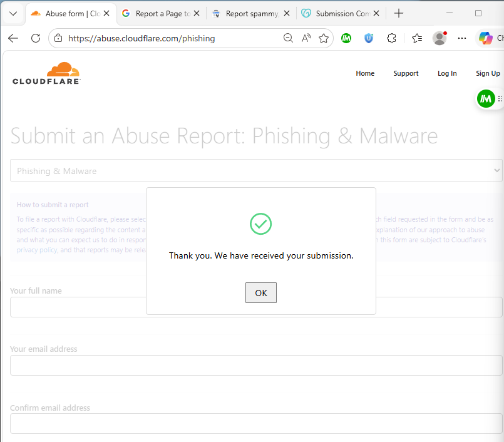Click the Confirm email address field

[x=256, y=424]
